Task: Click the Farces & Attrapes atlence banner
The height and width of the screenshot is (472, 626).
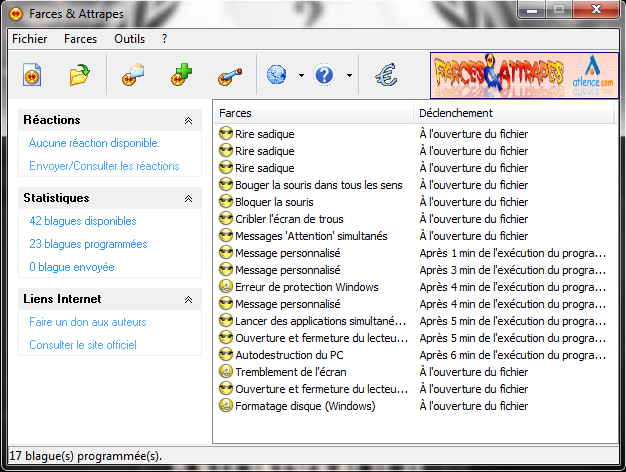Action: [x=524, y=75]
